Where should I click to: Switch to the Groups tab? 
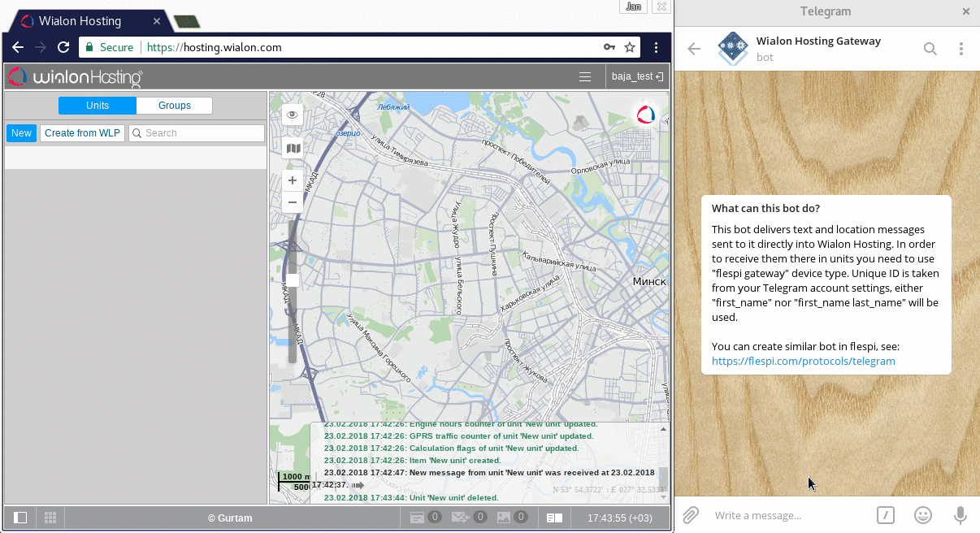click(x=175, y=106)
